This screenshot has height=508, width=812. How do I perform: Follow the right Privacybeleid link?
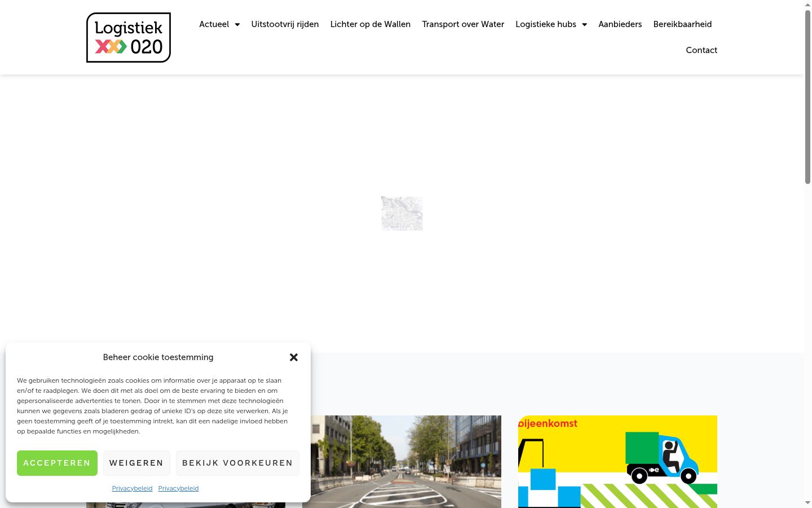(x=178, y=488)
